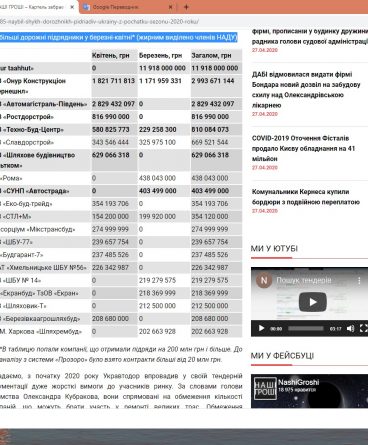Click the NashiGroshi Facebook page name
This screenshot has width=368, height=445.
(298, 382)
